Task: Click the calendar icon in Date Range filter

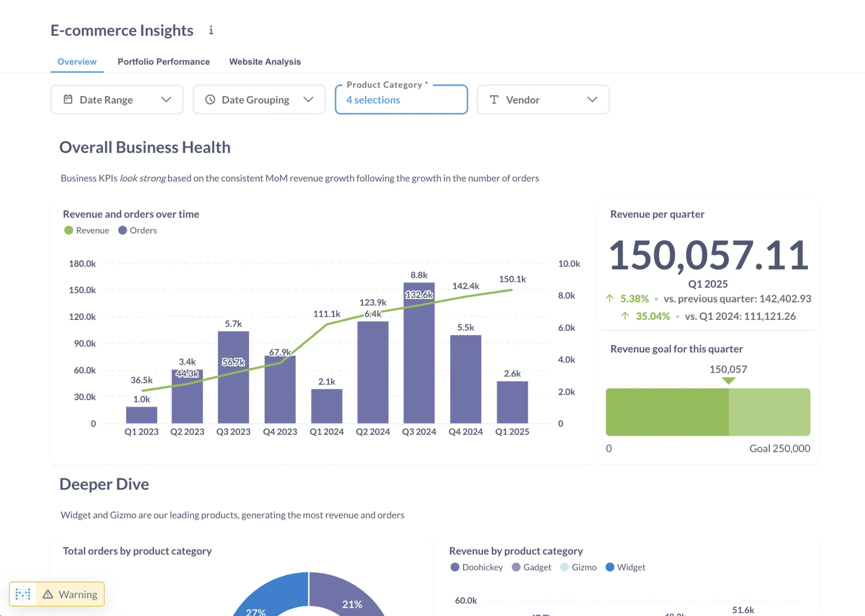Action: click(x=67, y=99)
